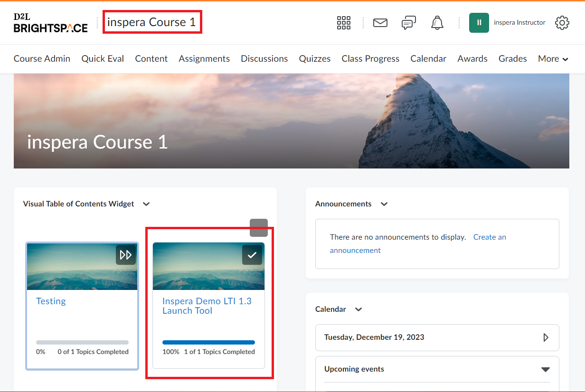Click the green II user avatar

coord(479,23)
